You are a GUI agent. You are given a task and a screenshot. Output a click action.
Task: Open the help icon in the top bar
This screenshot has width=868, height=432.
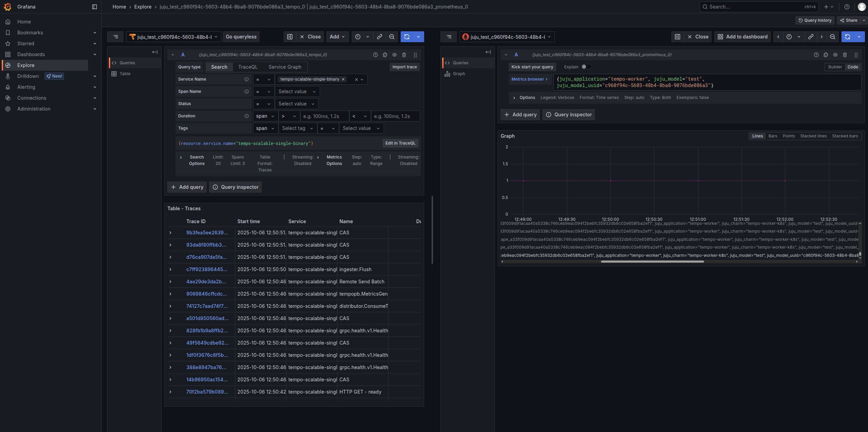pos(847,7)
